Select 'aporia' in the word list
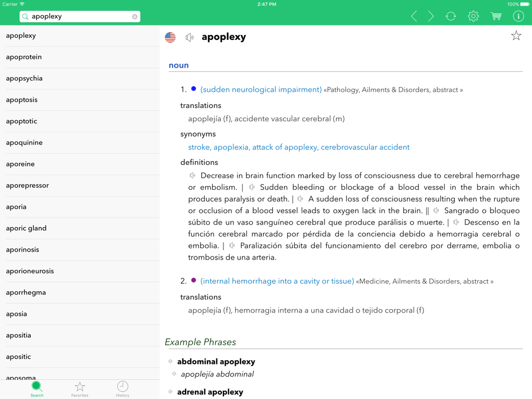The image size is (532, 399). point(80,206)
